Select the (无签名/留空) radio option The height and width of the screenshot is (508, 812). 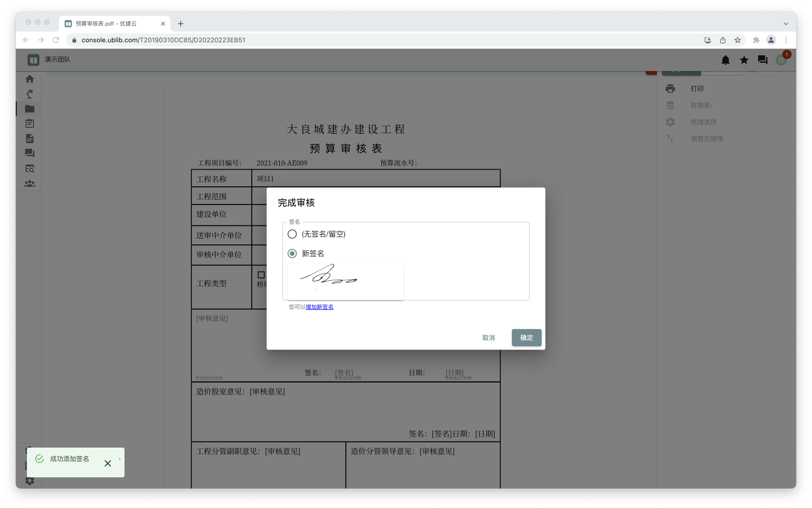[292, 234]
